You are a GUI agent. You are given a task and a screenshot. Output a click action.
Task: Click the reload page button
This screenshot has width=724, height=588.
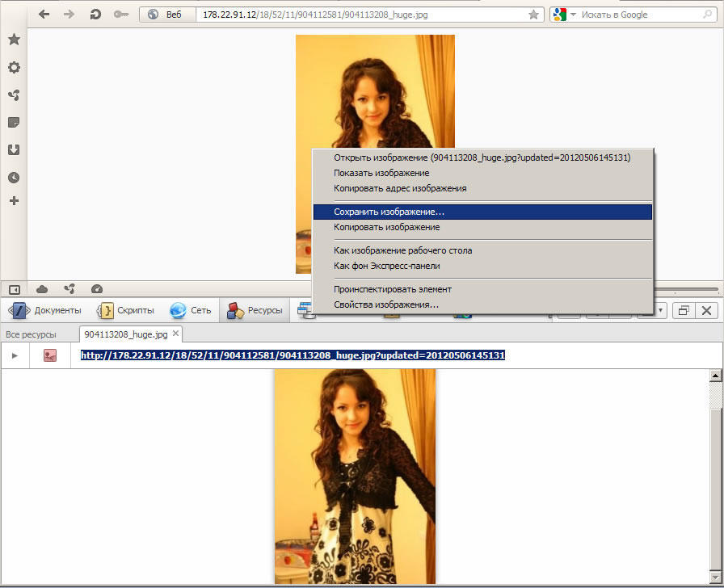[95, 15]
